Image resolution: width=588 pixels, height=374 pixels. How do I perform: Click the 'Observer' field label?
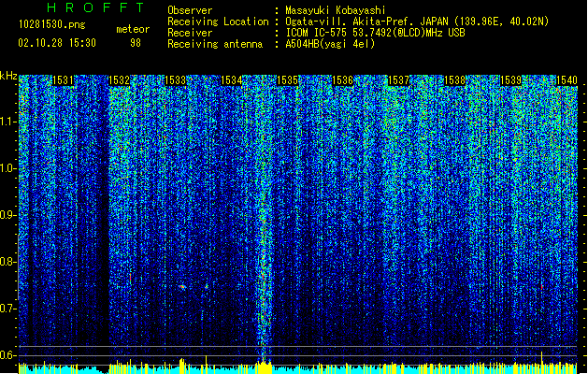click(x=190, y=10)
